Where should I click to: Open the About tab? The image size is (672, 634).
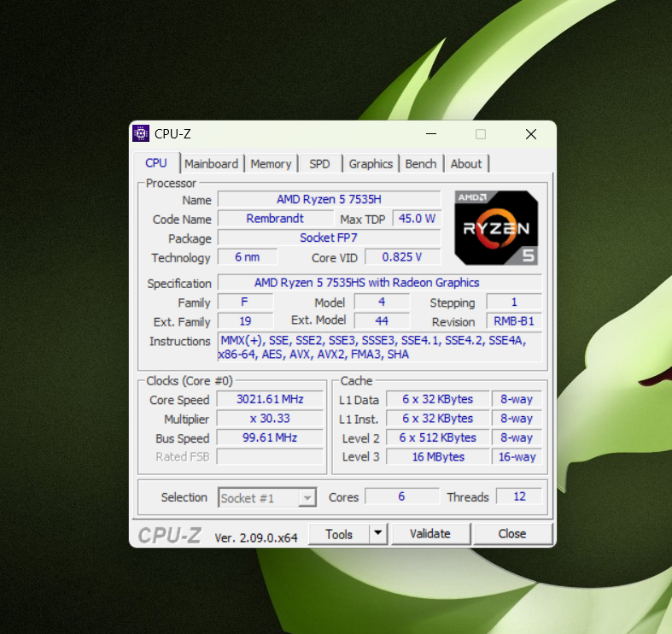coord(466,164)
